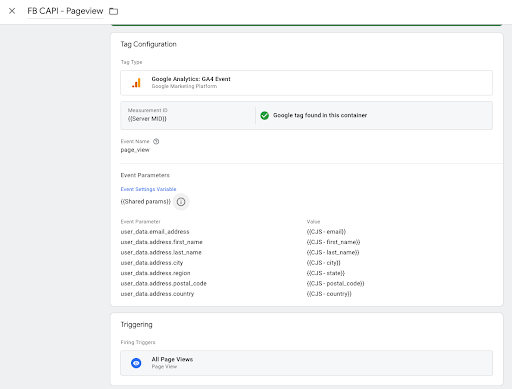Click the page_view event name
The image size is (512, 389).
pos(135,150)
